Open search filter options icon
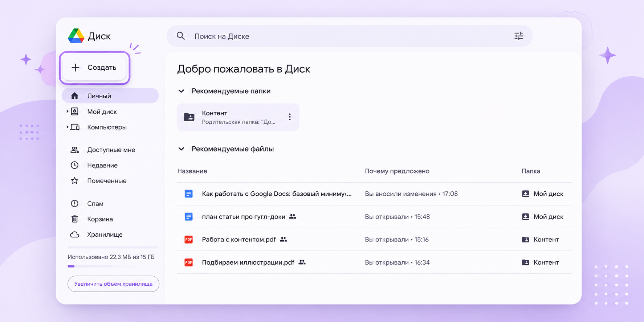This screenshot has height=322, width=644. [x=518, y=36]
